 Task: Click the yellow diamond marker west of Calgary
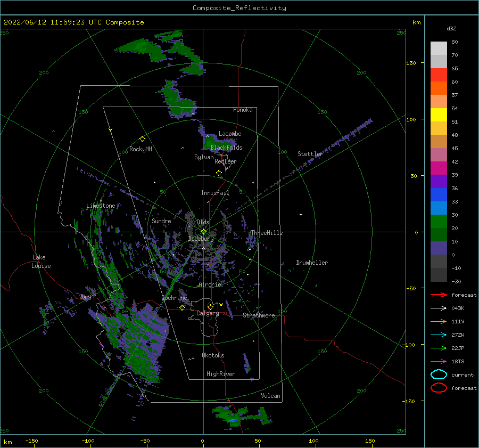click(183, 307)
